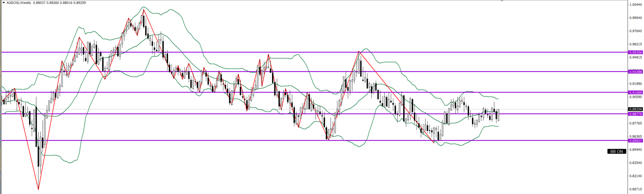Click the 0.91069 horizontal line label
Screen dimensions: 644x194
635,92
